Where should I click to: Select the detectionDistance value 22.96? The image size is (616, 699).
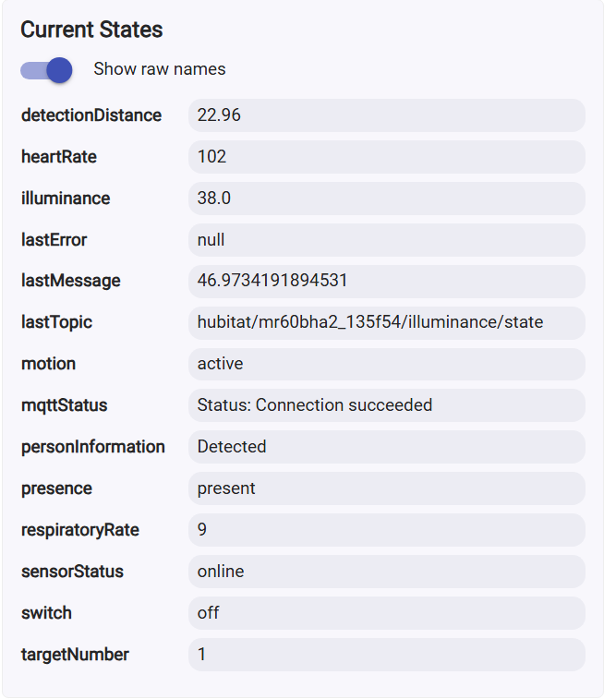click(386, 115)
